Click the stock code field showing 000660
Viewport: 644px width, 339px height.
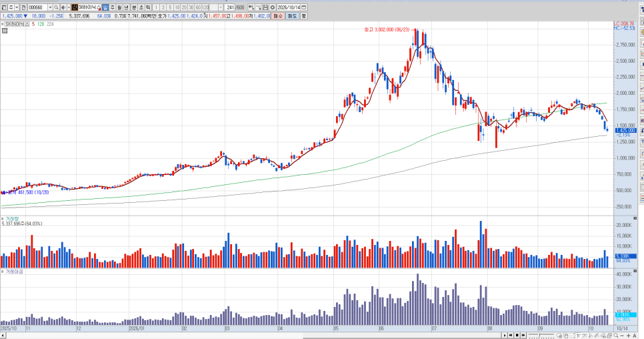pyautogui.click(x=38, y=7)
